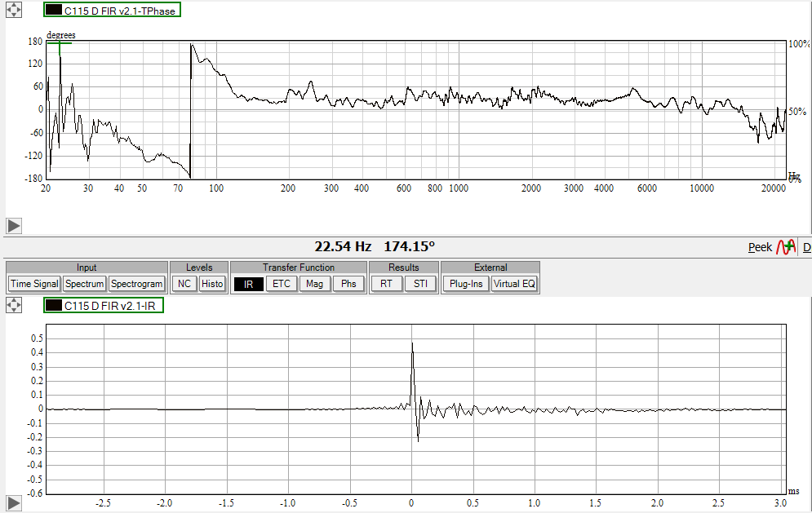
Task: Click the red and green peak marker icon
Action: click(x=786, y=247)
